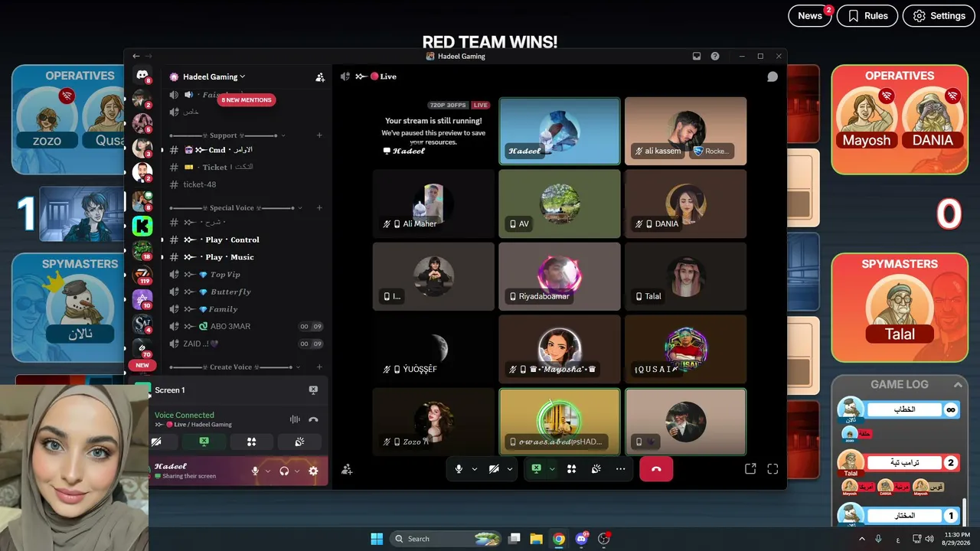Open soundboard in the call control bar
Viewport: 980px width, 551px height.
(x=596, y=469)
